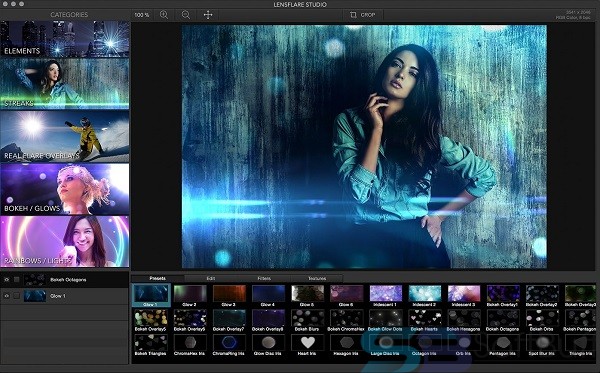Choose the Glow 5 preset

click(307, 296)
